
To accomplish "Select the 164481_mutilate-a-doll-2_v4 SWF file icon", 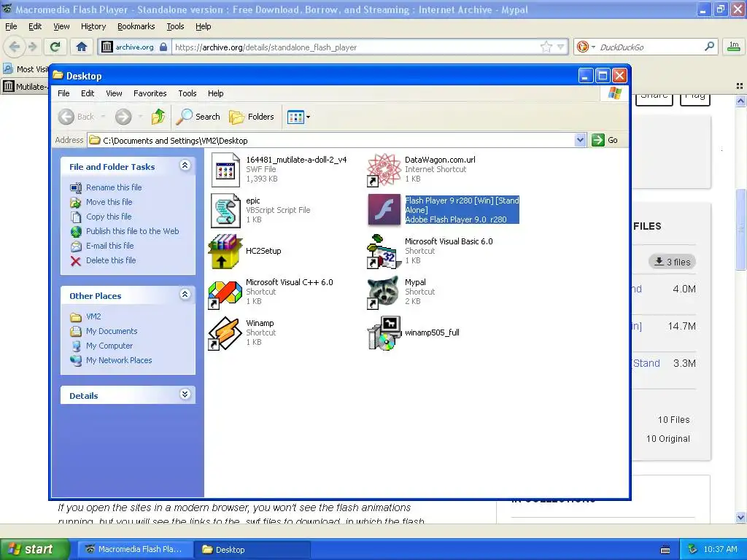I will [x=225, y=169].
